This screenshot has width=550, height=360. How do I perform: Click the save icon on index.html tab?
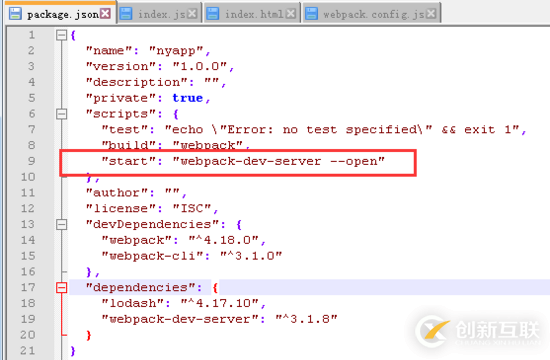(x=213, y=14)
